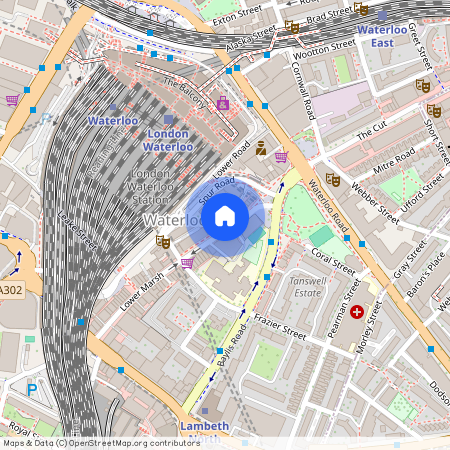Select the Reading Line railway label
This screenshot has height=450, width=450.
(106, 153)
